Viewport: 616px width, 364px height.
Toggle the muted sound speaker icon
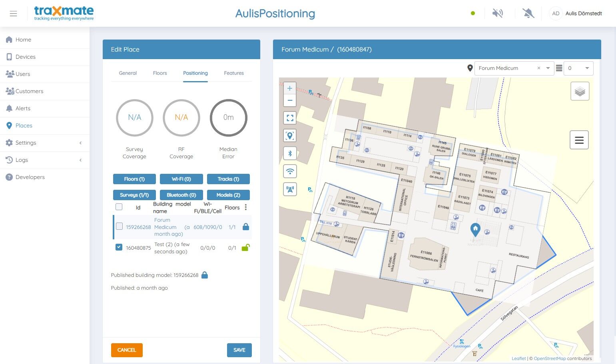498,13
